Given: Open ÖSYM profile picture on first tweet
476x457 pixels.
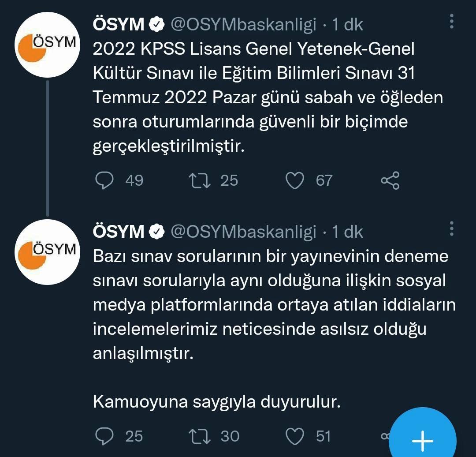Looking at the screenshot, I should (47, 45).
